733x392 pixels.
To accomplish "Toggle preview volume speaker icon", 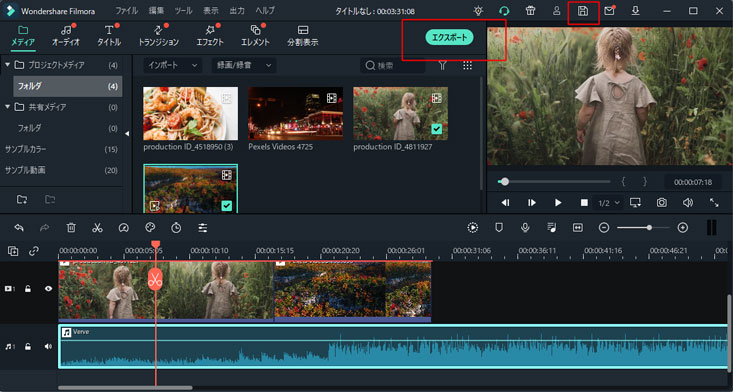I will click(x=687, y=202).
